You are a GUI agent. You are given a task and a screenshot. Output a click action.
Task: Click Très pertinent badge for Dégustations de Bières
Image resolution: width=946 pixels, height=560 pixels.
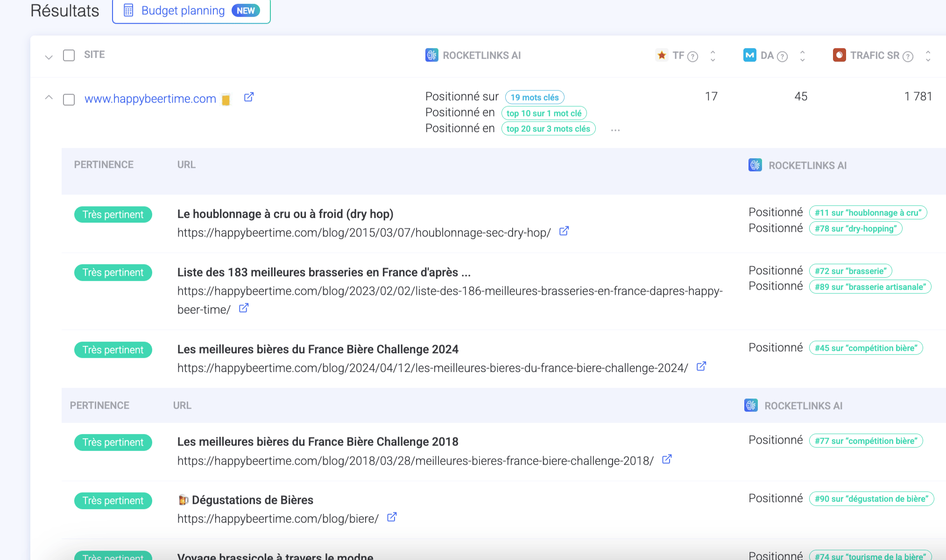tap(113, 501)
